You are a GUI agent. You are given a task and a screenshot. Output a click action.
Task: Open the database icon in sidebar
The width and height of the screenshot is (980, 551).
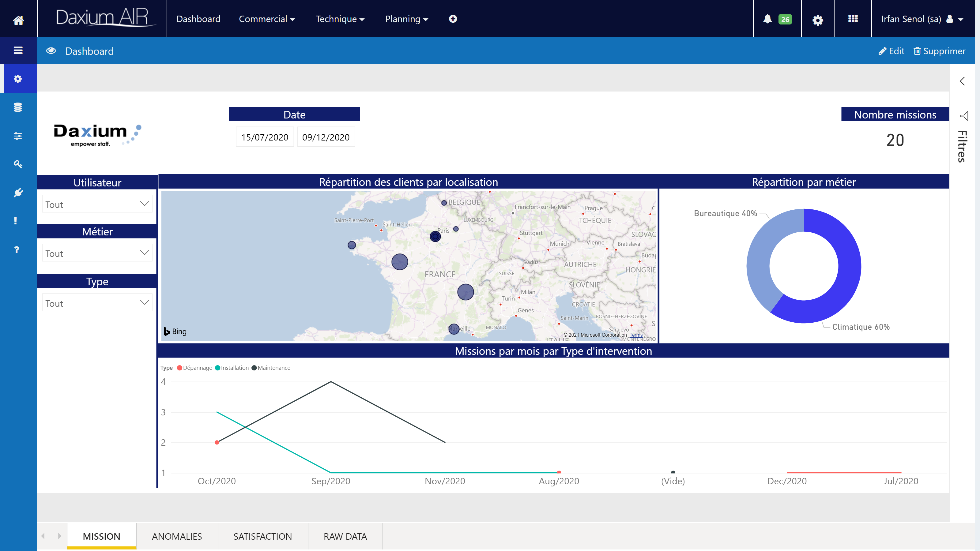pyautogui.click(x=17, y=107)
